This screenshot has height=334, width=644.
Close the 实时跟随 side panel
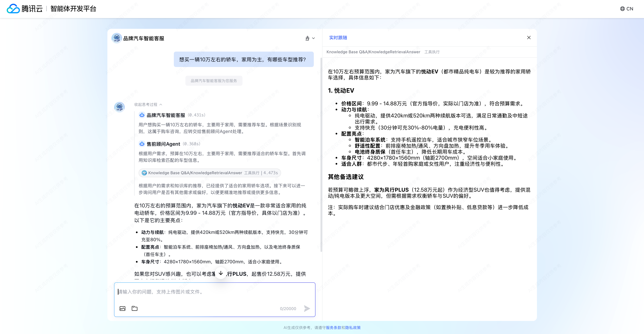point(529,38)
